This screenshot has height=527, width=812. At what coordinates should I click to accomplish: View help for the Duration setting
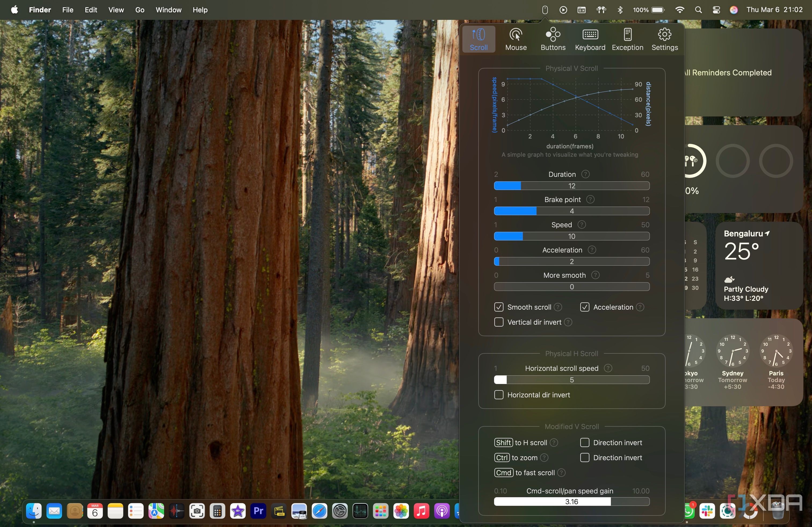[x=585, y=174]
